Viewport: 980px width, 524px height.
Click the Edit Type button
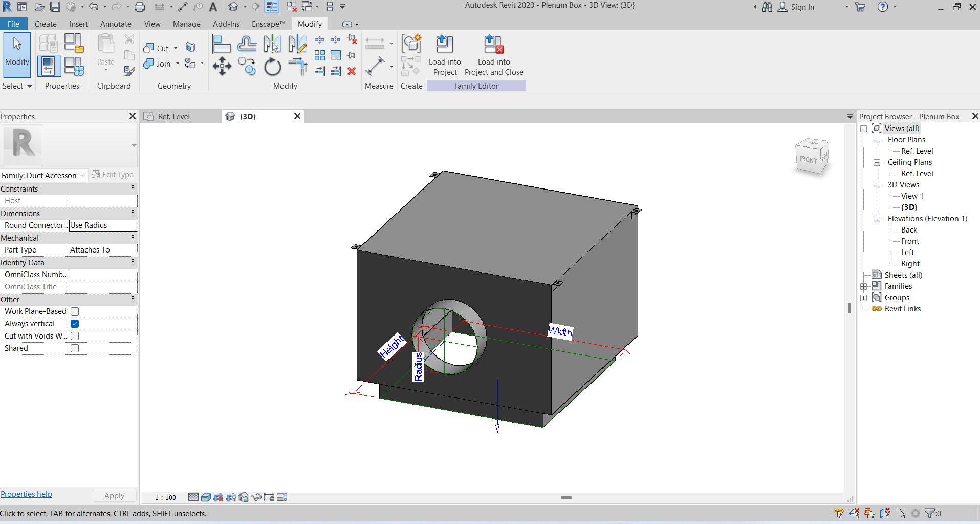pos(113,175)
